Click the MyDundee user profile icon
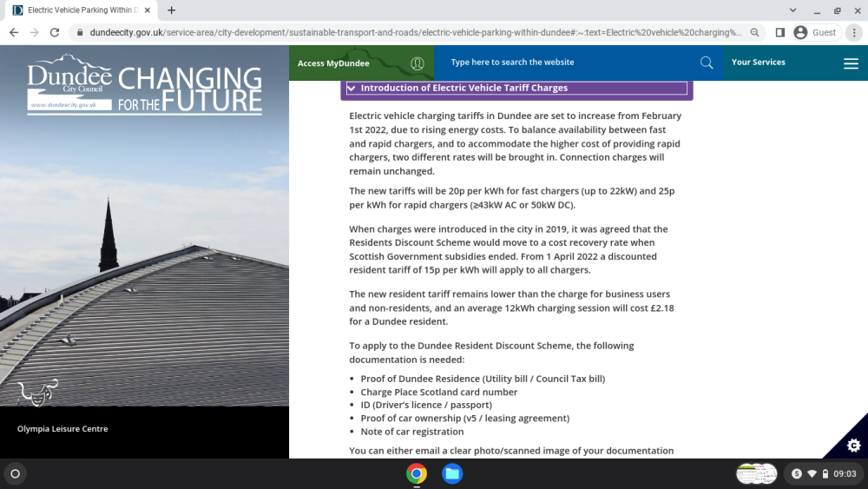Image resolution: width=868 pixels, height=489 pixels. coord(418,63)
